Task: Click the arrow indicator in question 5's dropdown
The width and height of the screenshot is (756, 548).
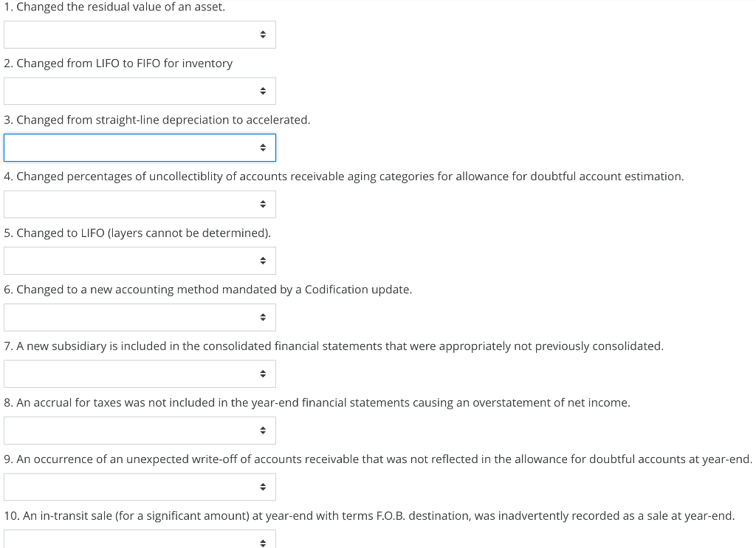Action: [264, 260]
